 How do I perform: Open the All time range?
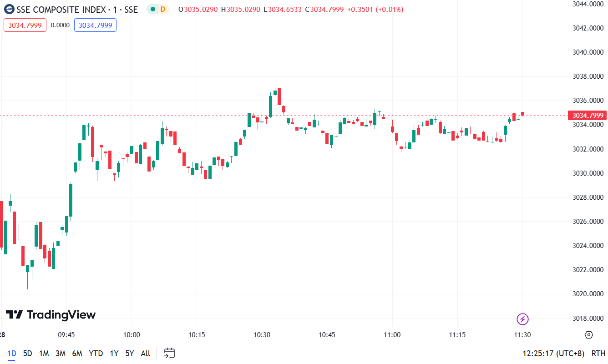145,353
